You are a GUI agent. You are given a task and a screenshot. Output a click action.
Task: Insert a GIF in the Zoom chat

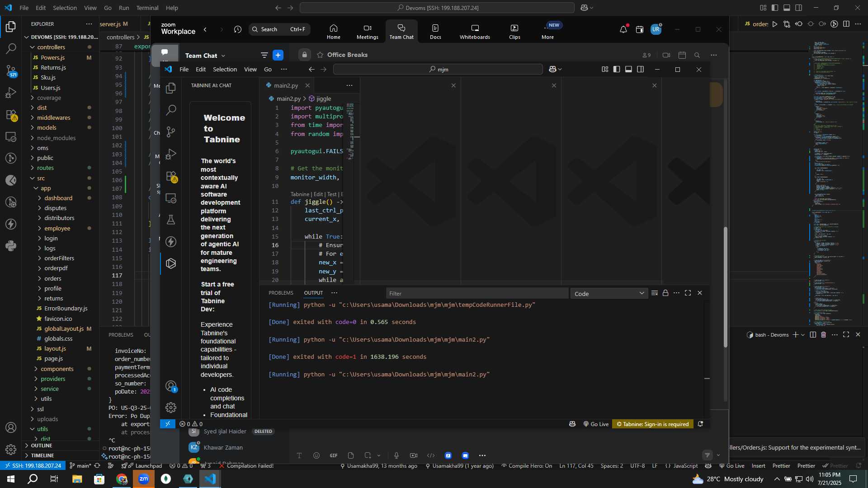point(334,455)
